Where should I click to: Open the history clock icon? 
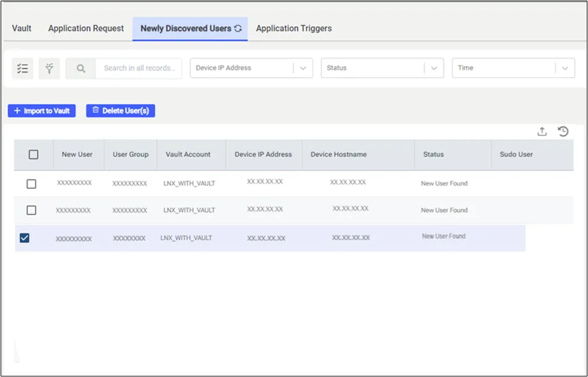click(x=563, y=131)
